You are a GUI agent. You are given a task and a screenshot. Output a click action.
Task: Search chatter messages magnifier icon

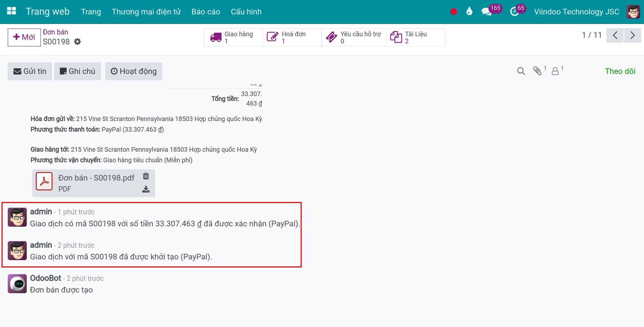pyautogui.click(x=521, y=71)
